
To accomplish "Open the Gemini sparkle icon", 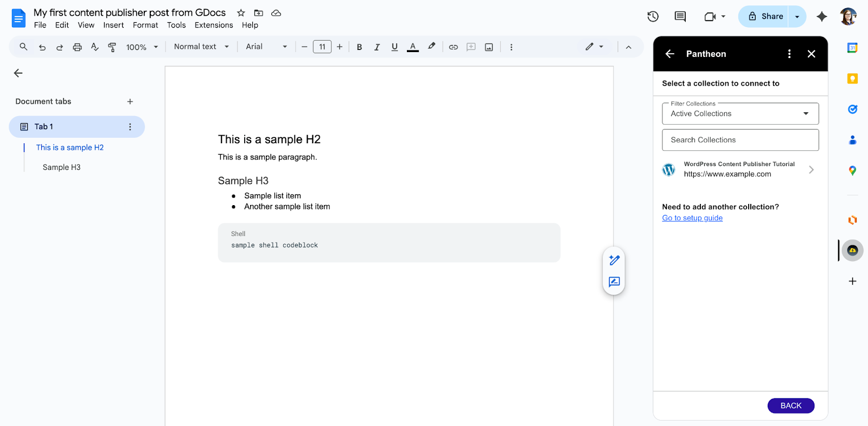I will [x=822, y=17].
